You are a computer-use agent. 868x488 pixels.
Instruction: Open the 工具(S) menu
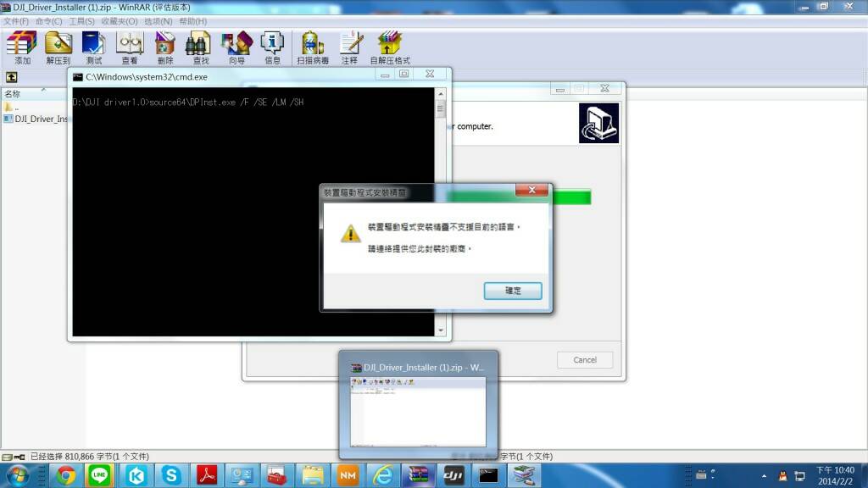point(81,21)
